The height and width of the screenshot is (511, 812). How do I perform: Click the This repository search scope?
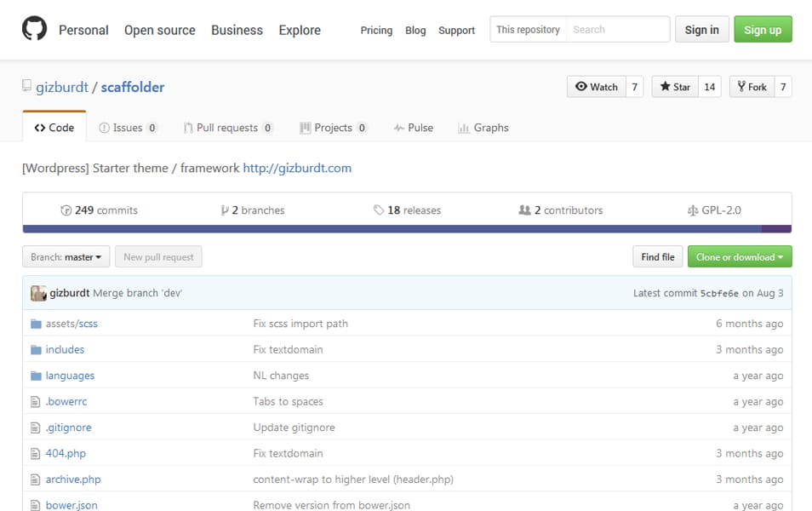coord(529,30)
